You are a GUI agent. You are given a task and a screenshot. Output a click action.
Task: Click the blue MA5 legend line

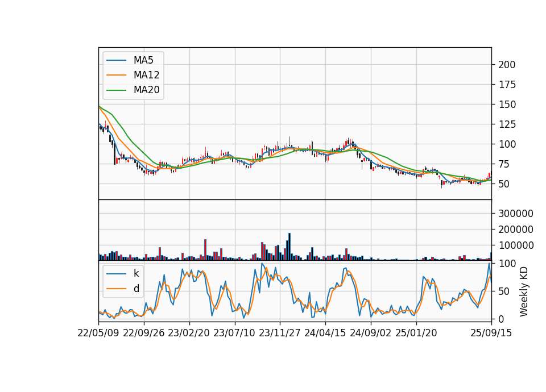click(x=116, y=60)
